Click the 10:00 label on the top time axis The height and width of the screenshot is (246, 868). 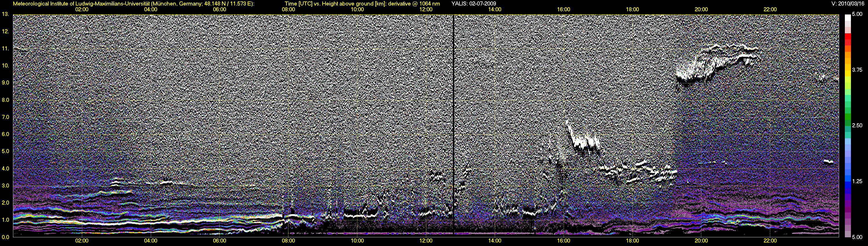coord(357,10)
